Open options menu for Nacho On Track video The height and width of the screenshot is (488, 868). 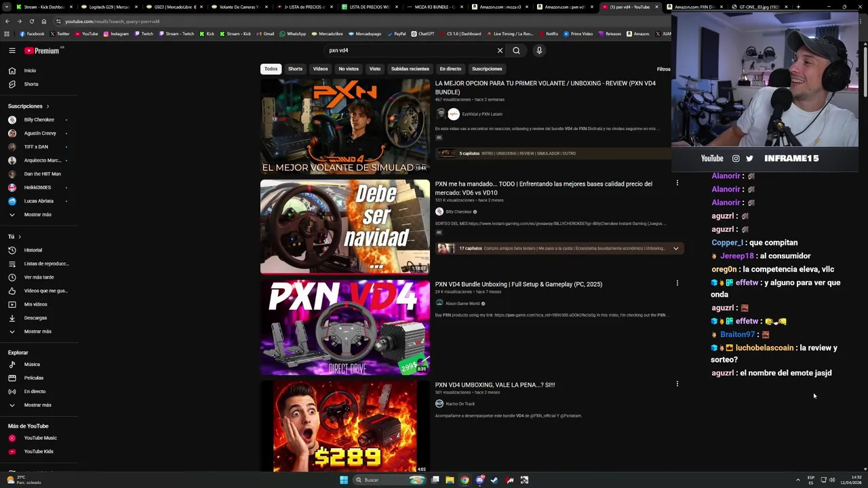tap(677, 384)
